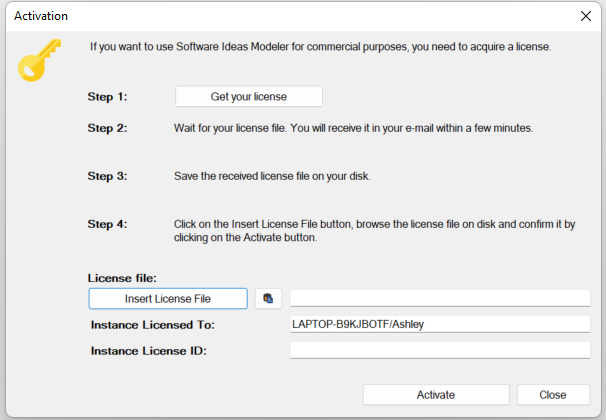This screenshot has height=420, width=606.
Task: Dismiss the dialog with Close button
Action: tap(553, 394)
